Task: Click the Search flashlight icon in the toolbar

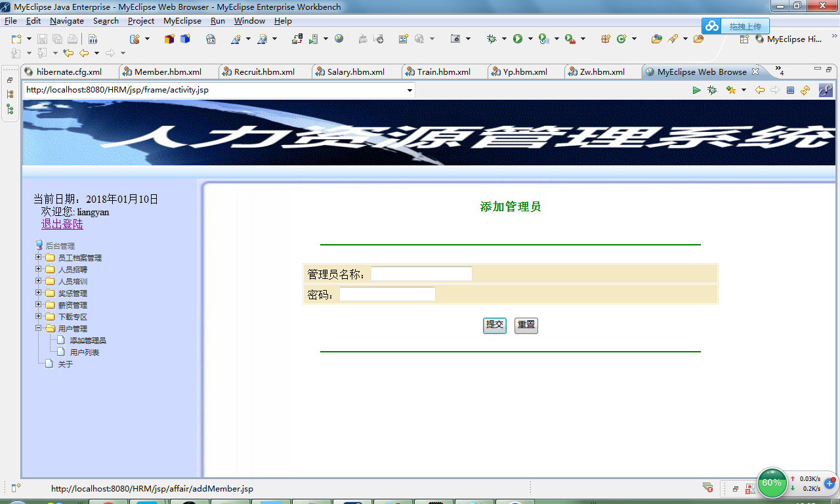Action: pos(673,39)
